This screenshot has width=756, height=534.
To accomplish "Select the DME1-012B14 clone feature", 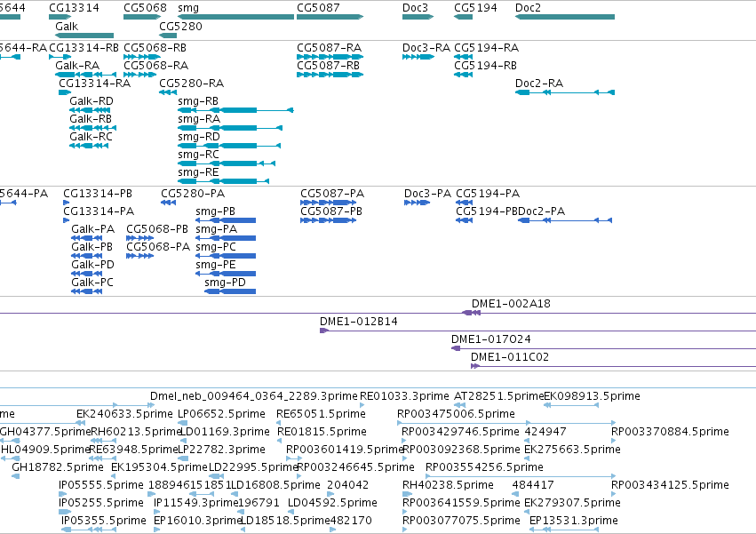I will [x=538, y=331].
